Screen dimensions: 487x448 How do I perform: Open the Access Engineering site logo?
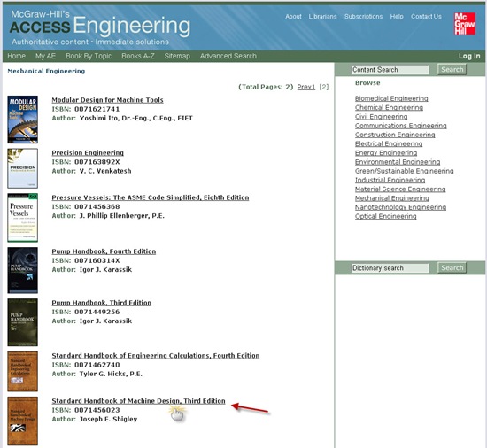click(x=100, y=27)
